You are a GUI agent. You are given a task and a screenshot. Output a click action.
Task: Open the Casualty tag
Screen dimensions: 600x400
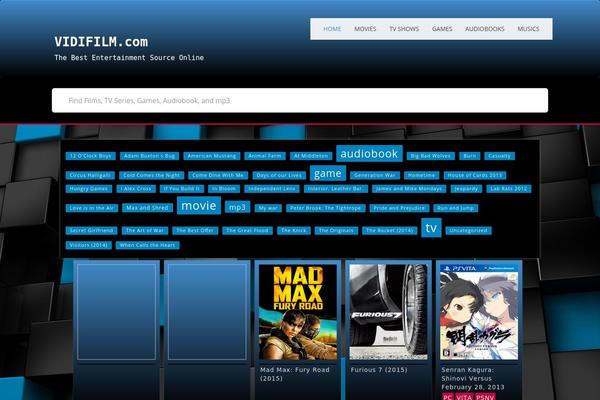[x=499, y=156]
